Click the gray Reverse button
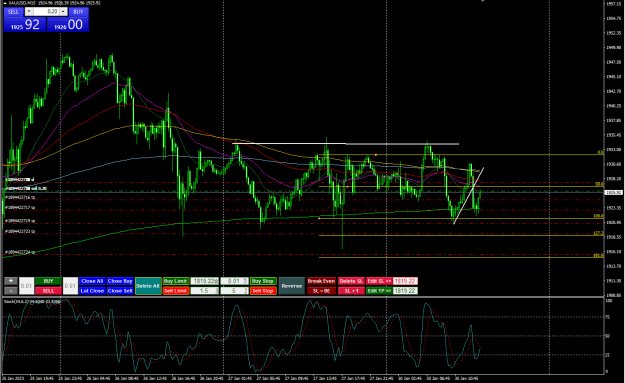 [291, 286]
